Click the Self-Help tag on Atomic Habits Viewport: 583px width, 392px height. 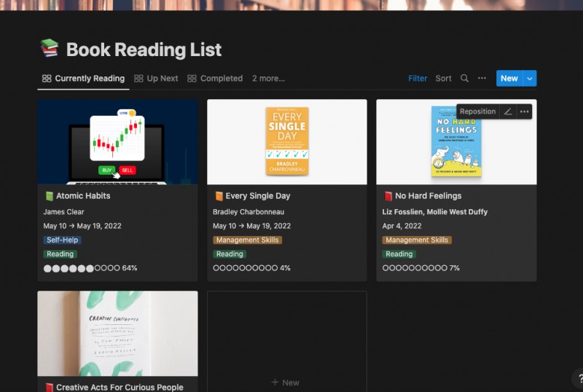(62, 240)
